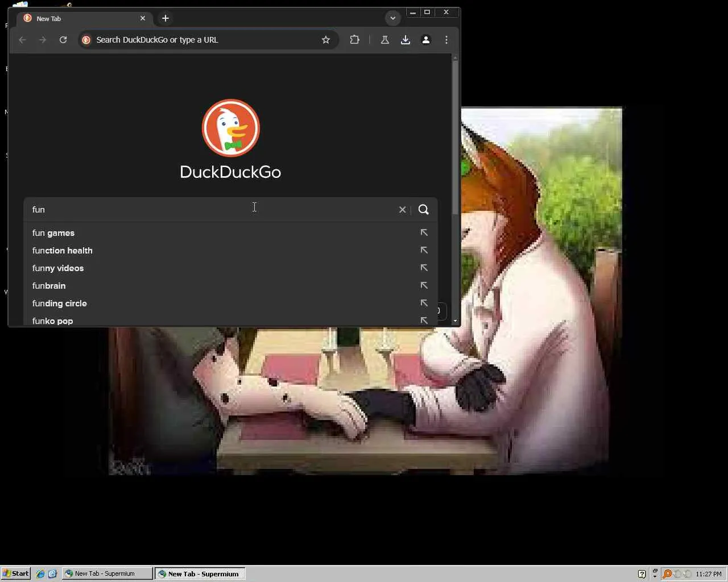This screenshot has height=582, width=728.
Task: Bookmark this tab with the star icon
Action: tap(326, 40)
